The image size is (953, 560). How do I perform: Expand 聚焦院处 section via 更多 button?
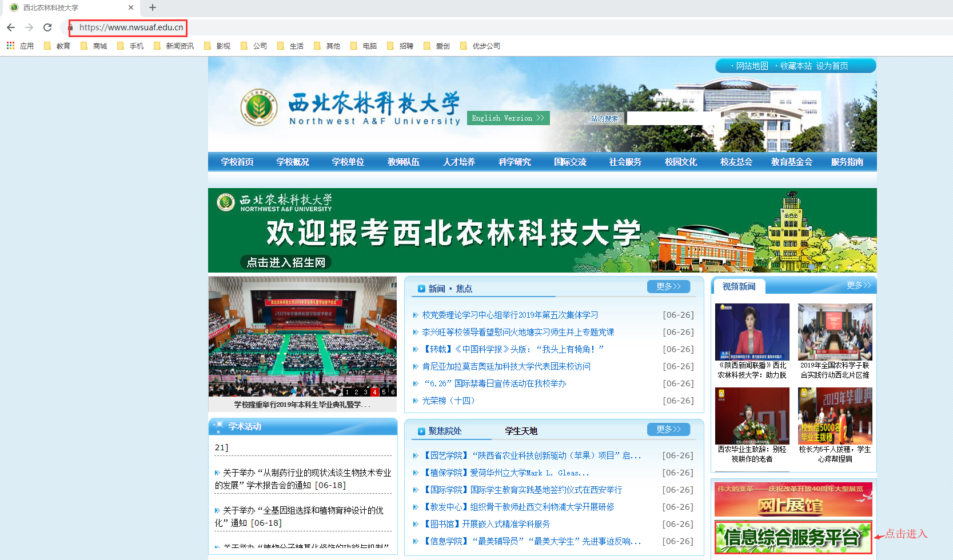pos(668,429)
